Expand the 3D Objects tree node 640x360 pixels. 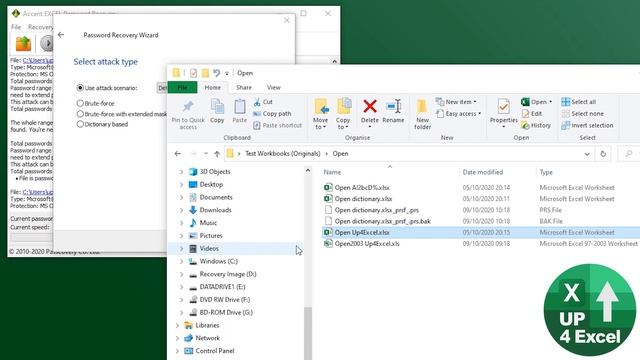point(181,172)
